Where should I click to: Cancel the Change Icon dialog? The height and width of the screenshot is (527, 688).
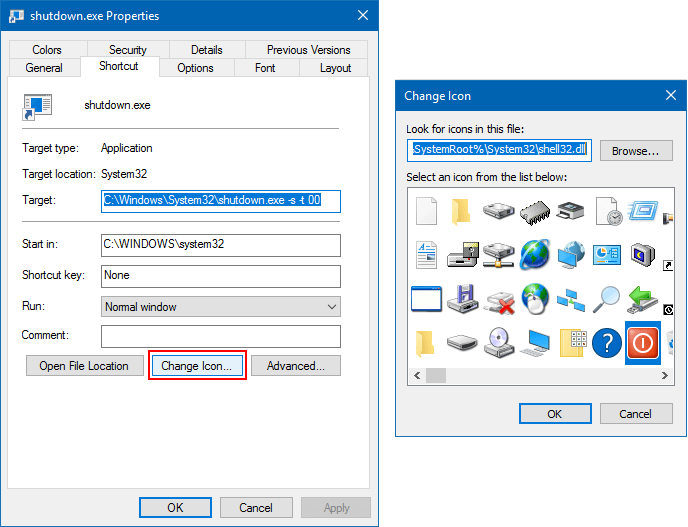tap(636, 414)
